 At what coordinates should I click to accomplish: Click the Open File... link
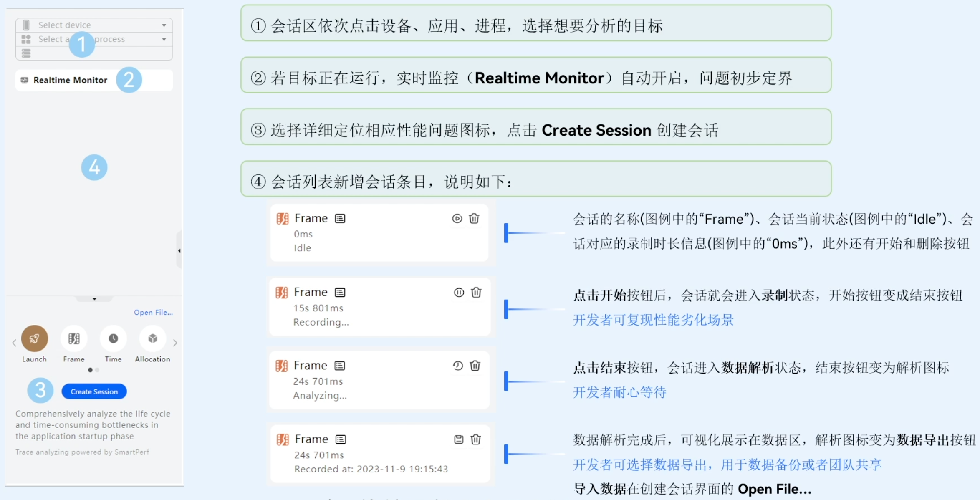point(153,312)
